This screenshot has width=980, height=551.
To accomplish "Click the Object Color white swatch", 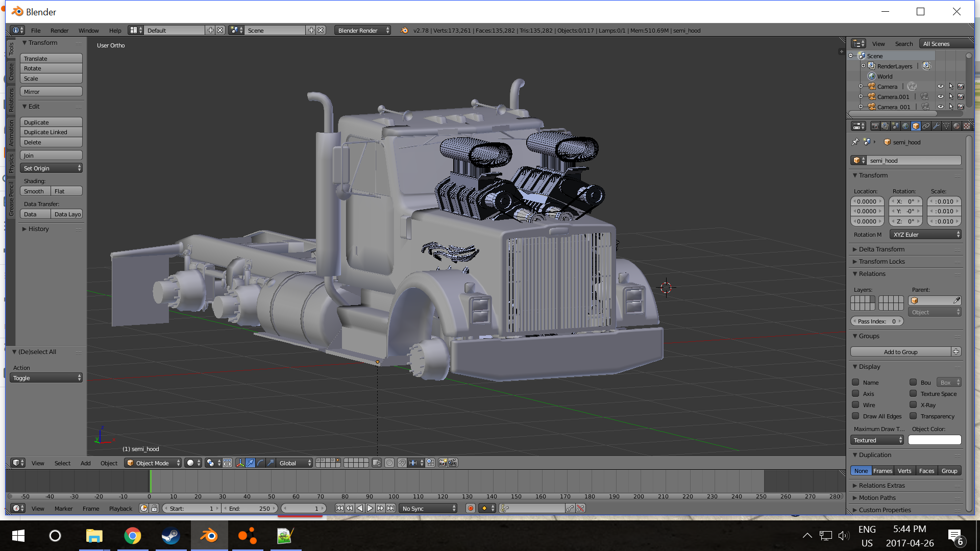I will (x=935, y=440).
